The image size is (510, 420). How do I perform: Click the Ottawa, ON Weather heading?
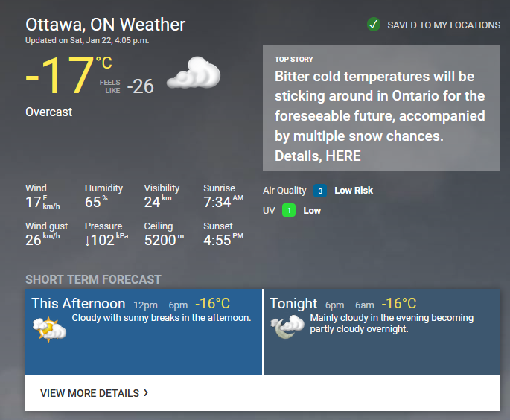pyautogui.click(x=106, y=25)
